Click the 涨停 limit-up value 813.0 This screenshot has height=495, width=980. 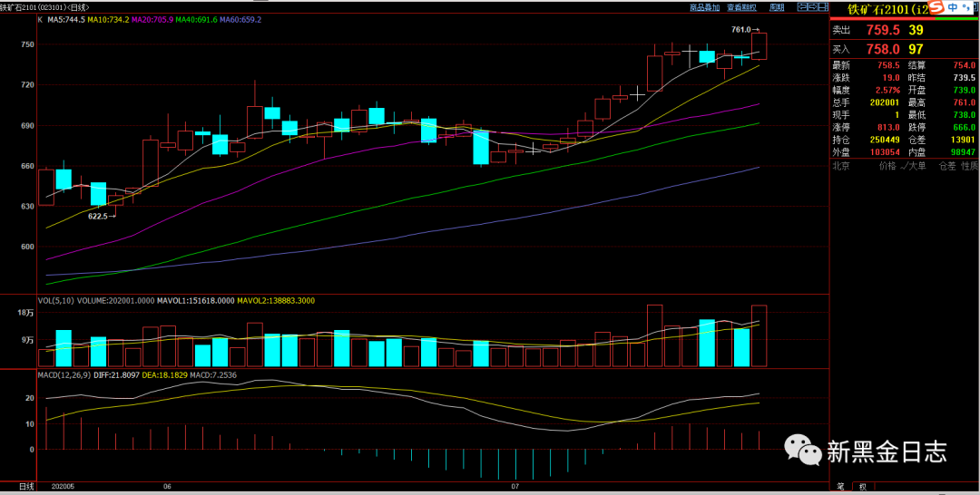888,127
